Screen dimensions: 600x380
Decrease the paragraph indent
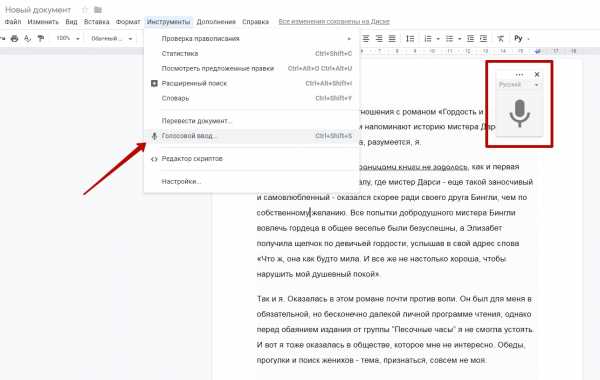(x=470, y=38)
